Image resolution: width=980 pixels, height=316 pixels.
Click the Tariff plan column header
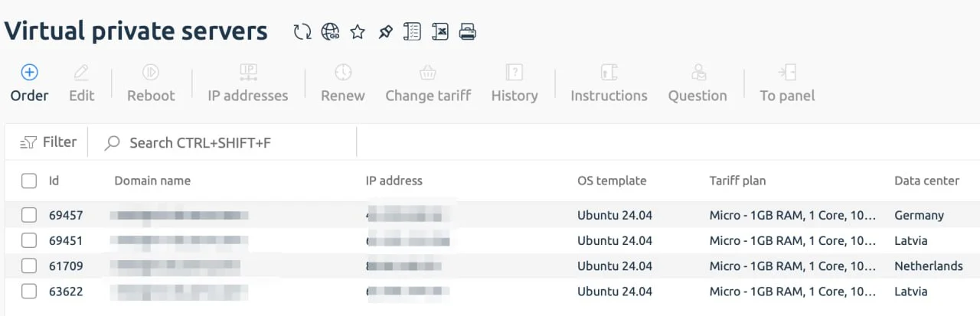click(x=737, y=181)
